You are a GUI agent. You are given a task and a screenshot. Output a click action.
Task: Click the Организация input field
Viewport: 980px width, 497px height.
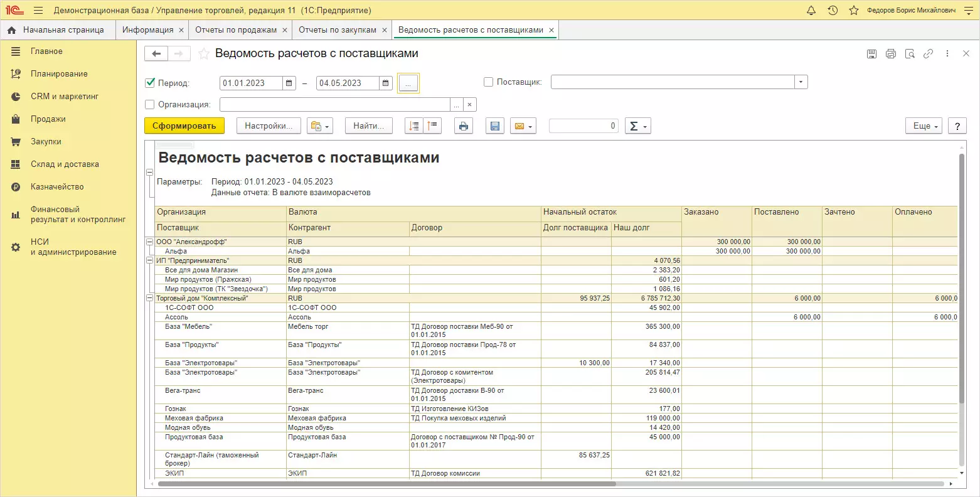pos(334,105)
